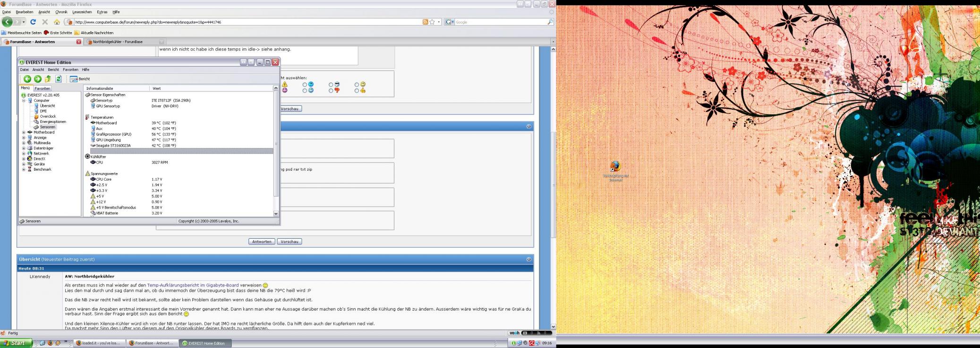980x348 pixels.
Task: Click Firefox page vertical scrollbar
Action: coord(553,184)
